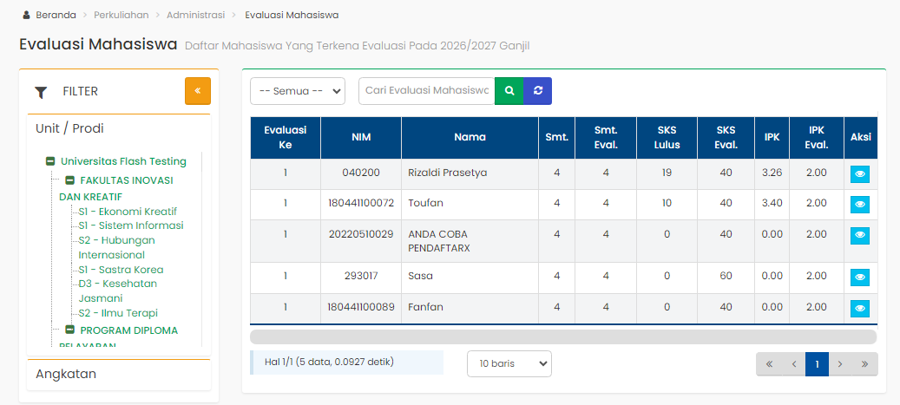Viewport: 900px width, 405px height.
Task: View details for Rizaldi Prasetya
Action: pos(860,173)
